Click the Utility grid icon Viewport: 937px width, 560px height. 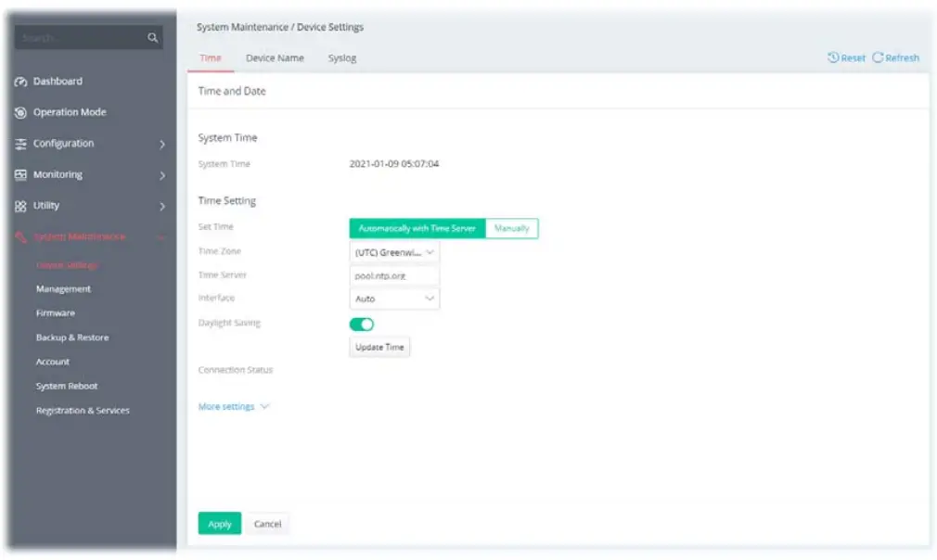[21, 206]
